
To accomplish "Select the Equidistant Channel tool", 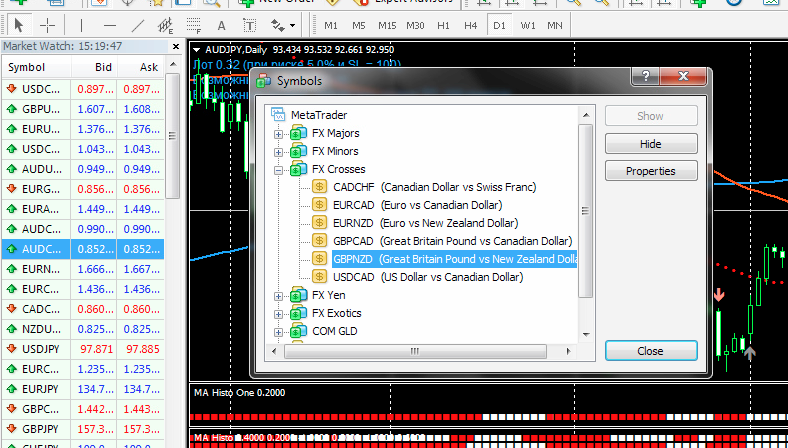I will (x=165, y=25).
